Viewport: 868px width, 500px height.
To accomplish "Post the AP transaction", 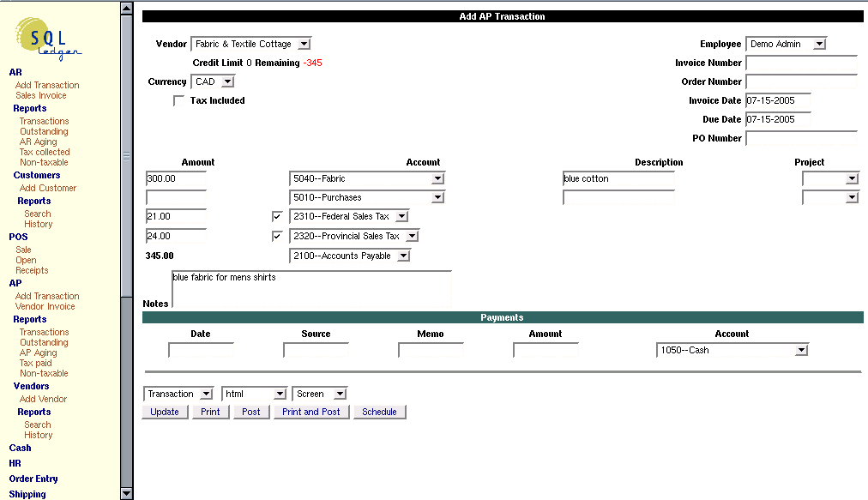I will click(x=250, y=412).
